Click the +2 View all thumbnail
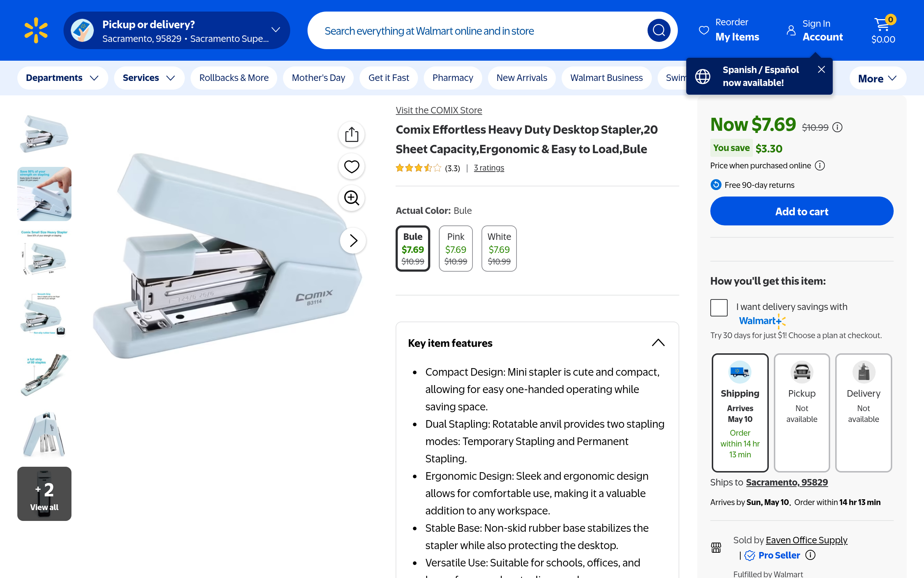 coord(44,494)
